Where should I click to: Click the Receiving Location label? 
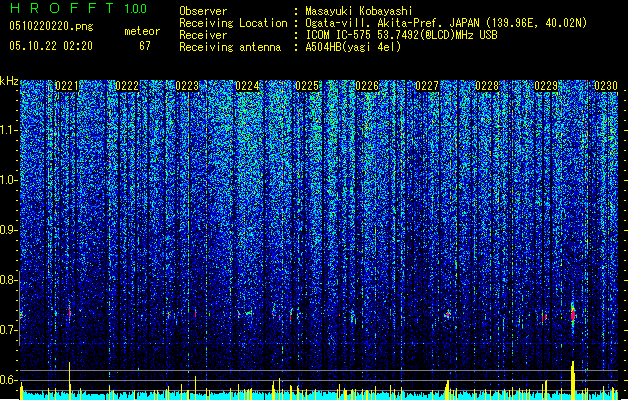233,23
